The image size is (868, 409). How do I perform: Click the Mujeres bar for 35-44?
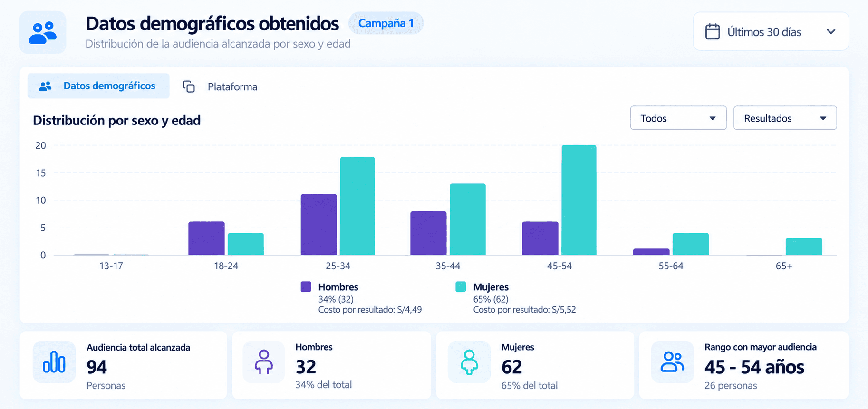[468, 219]
